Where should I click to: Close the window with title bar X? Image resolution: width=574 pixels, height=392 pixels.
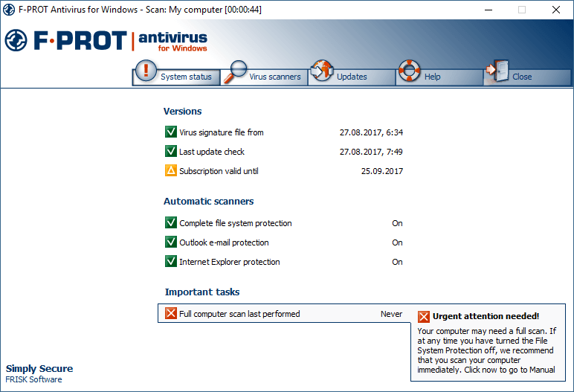(x=555, y=10)
